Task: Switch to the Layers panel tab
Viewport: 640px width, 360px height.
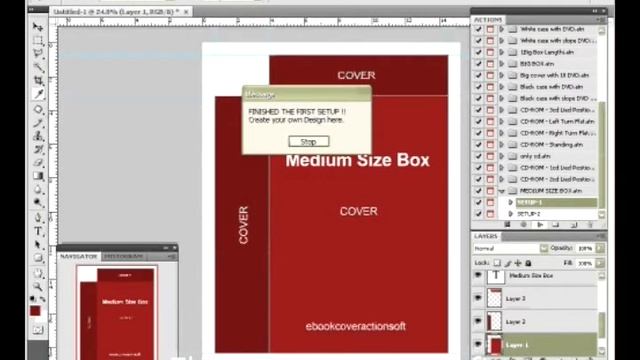Action: coord(486,236)
